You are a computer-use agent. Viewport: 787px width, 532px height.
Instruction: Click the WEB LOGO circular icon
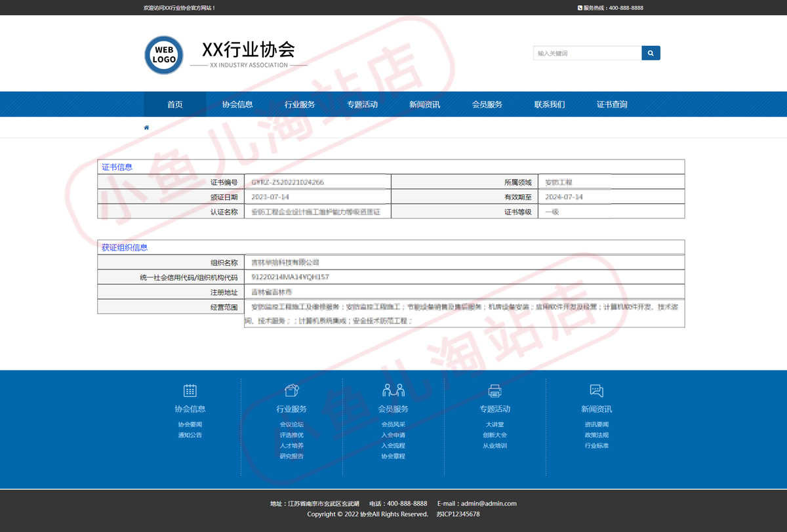(x=164, y=54)
